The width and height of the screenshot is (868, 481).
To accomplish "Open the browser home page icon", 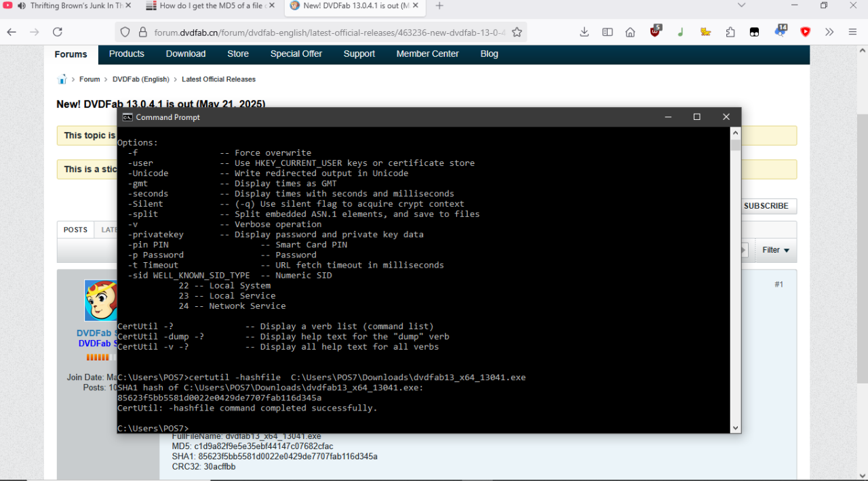I will point(630,32).
